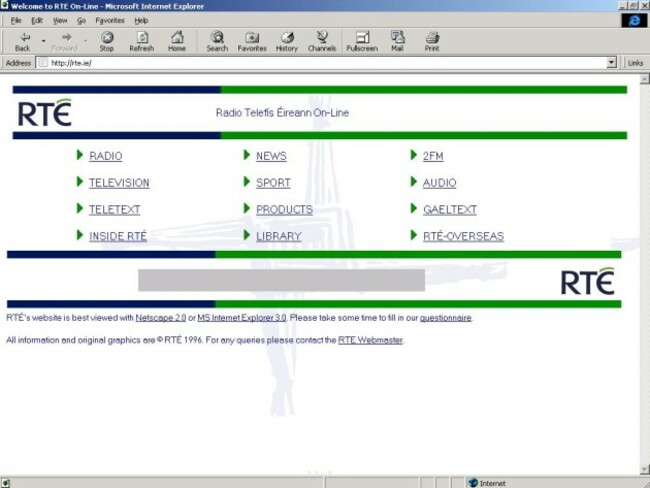Open the Favorites menu

coord(110,21)
